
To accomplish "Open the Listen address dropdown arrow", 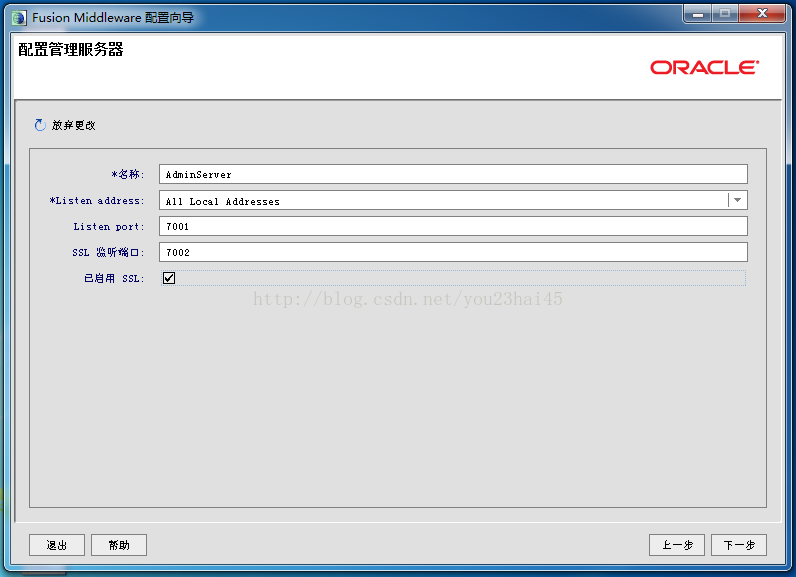I will point(738,200).
